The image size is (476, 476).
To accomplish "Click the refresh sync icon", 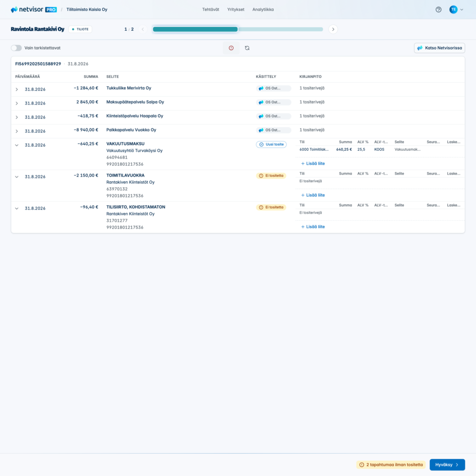I will pyautogui.click(x=247, y=48).
